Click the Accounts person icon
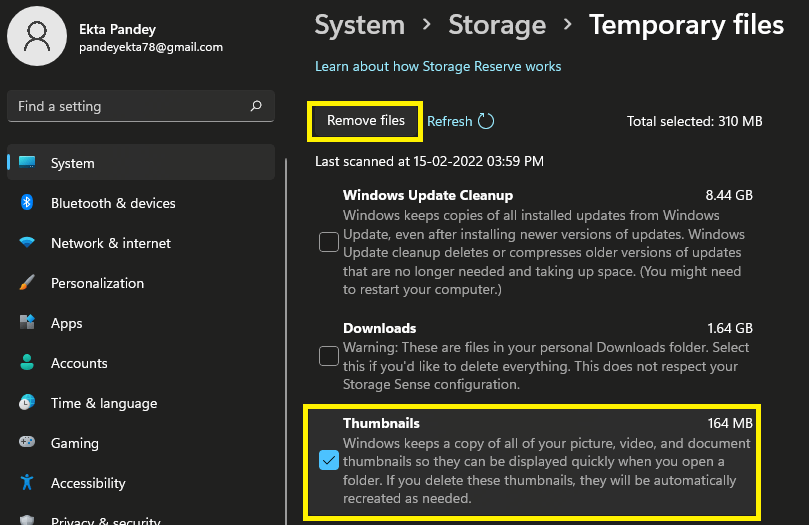Screen dimensions: 809x525 28,363
